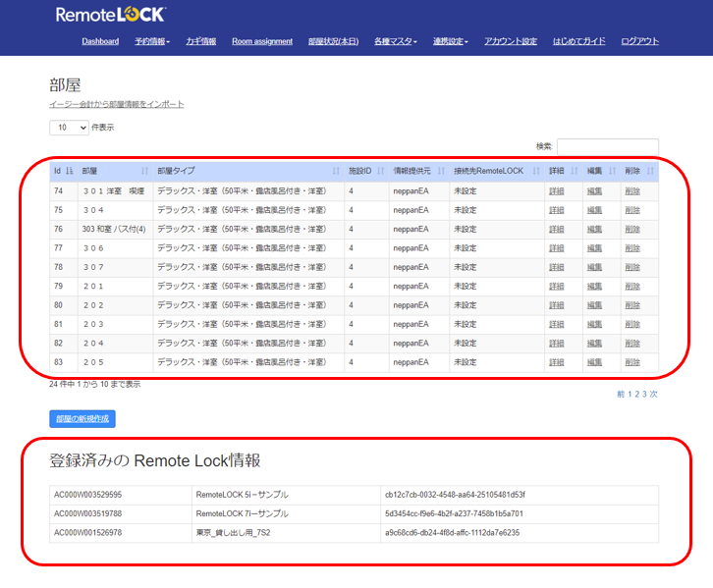Screen dimensions: 713x588
Task: Select room cell ３０１ 洋室 喫煙
Action: click(x=114, y=191)
